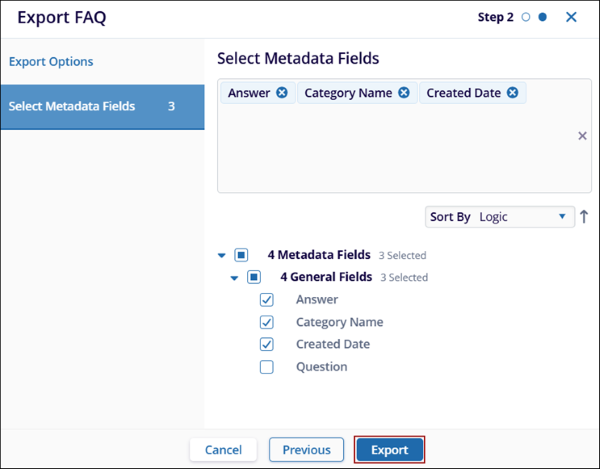This screenshot has width=600, height=469.
Task: Uncheck the Created Date checkbox
Action: click(x=267, y=344)
